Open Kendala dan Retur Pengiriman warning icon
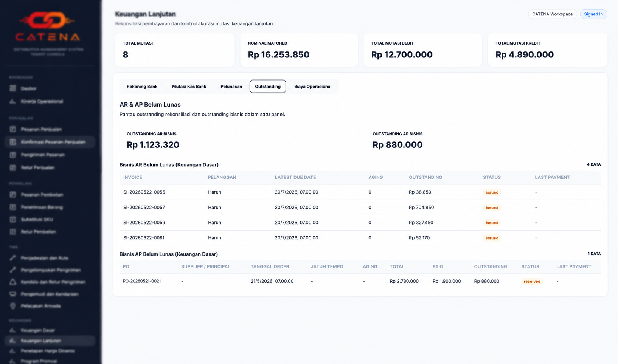618x364 pixels. tap(13, 282)
